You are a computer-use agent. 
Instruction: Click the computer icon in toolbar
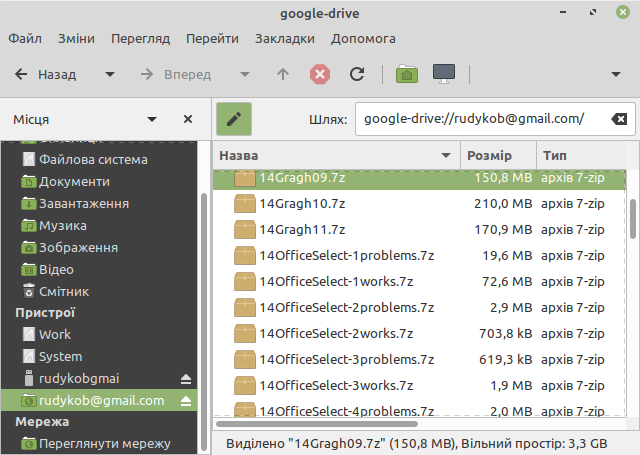[x=444, y=74]
